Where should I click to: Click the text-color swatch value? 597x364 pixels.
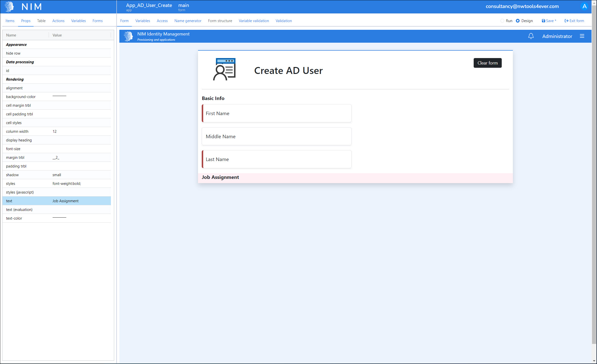click(59, 218)
